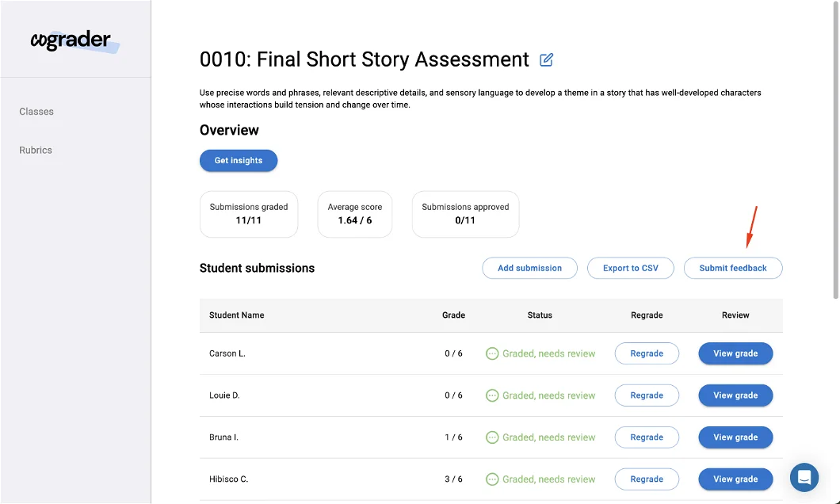840x504 pixels.
Task: Submit feedback for the assessment
Action: [x=733, y=268]
